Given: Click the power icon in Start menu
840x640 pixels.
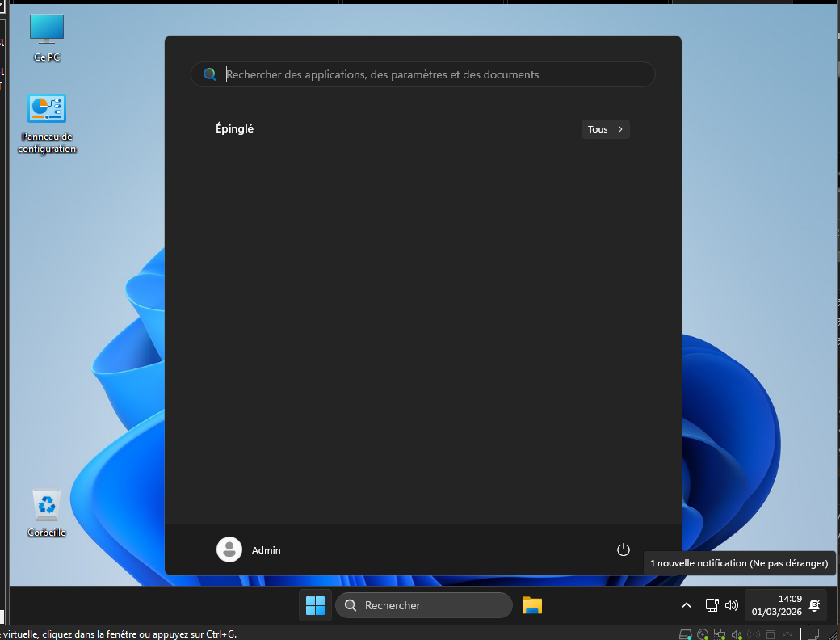Looking at the screenshot, I should click(x=623, y=550).
